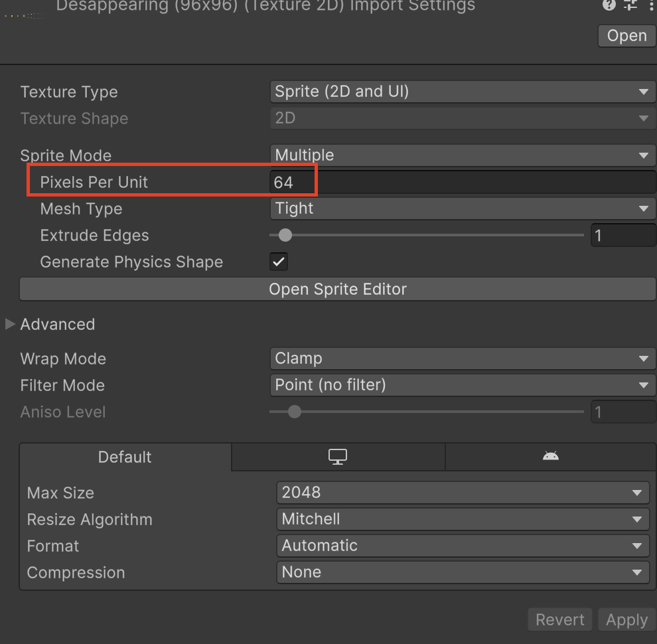Viewport: 657px width, 644px height.
Task: Open the Mesh Type dropdown
Action: pyautogui.click(x=462, y=208)
